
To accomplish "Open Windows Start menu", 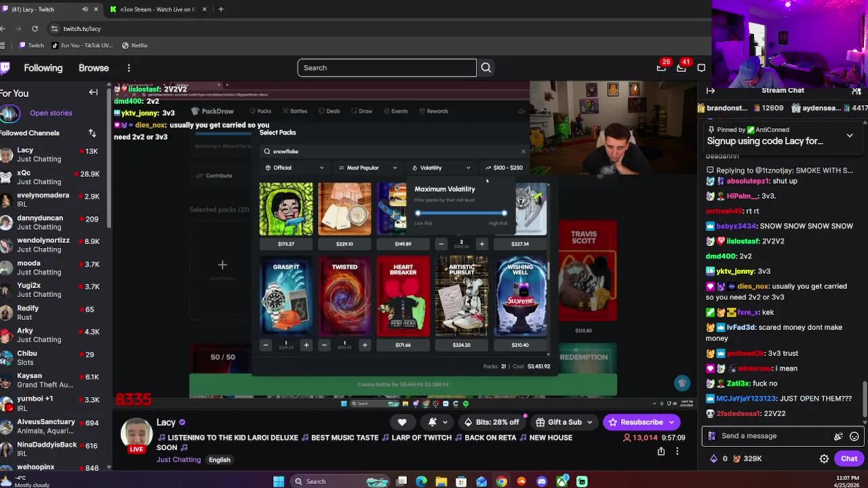I will coord(279,481).
